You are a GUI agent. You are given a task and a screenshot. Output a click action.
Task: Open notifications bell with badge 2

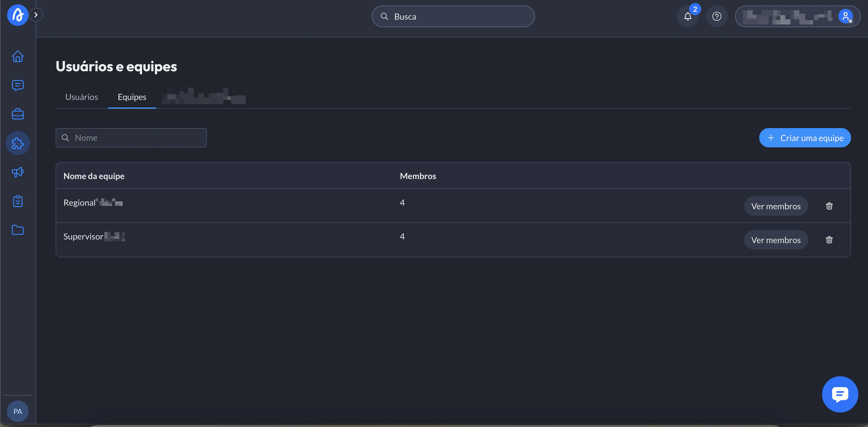pyautogui.click(x=687, y=16)
